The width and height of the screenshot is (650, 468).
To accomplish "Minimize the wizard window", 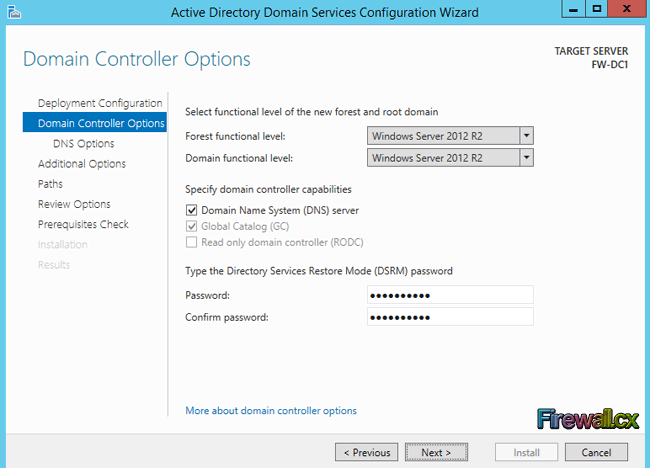I will point(573,9).
